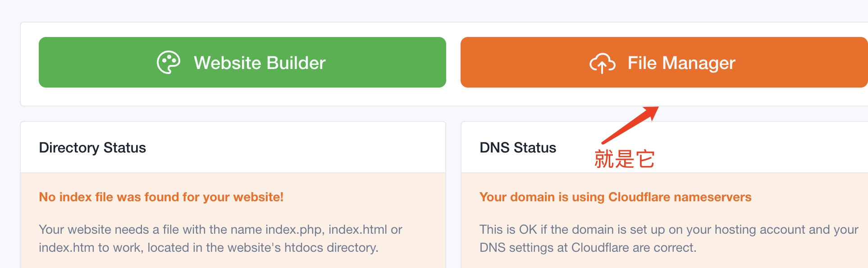
Task: Click the 'File Manager' label text
Action: coord(681,63)
